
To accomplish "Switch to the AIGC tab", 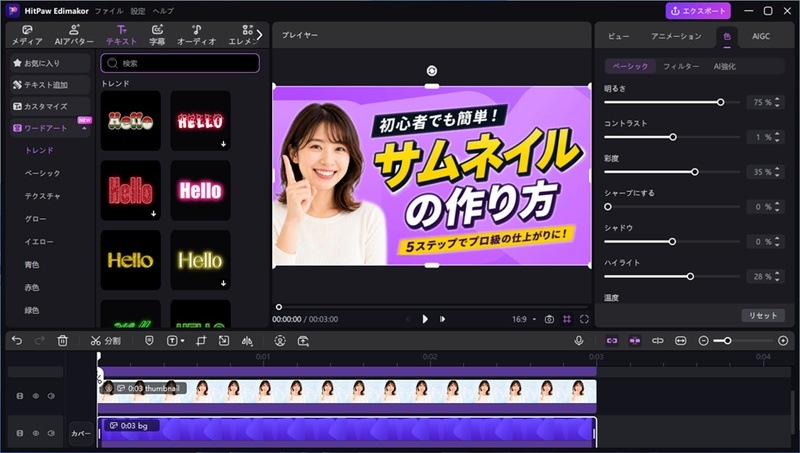I will [761, 36].
